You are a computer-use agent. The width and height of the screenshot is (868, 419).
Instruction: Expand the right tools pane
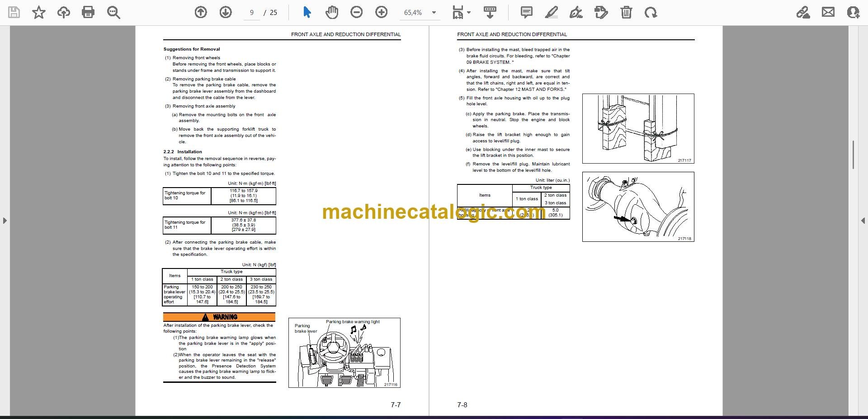[863, 221]
